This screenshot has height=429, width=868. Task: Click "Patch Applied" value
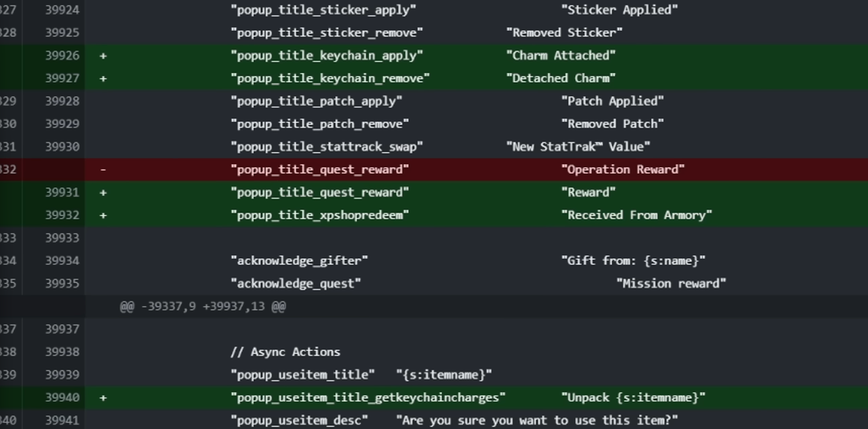(613, 101)
